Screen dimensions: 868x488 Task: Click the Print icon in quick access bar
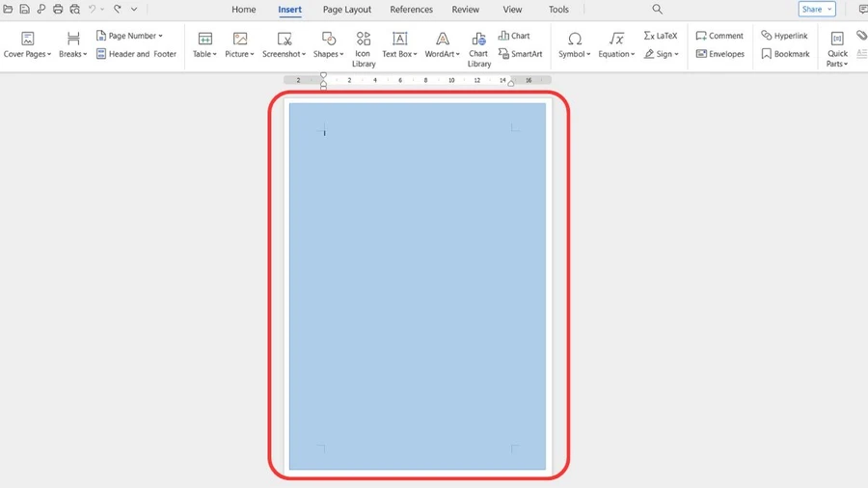tap(58, 9)
